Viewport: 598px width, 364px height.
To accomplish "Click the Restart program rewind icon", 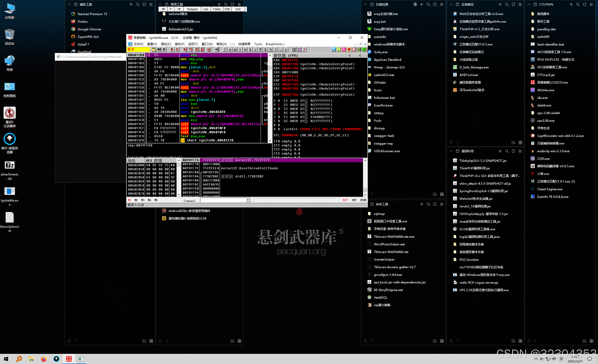I will tap(159, 49).
